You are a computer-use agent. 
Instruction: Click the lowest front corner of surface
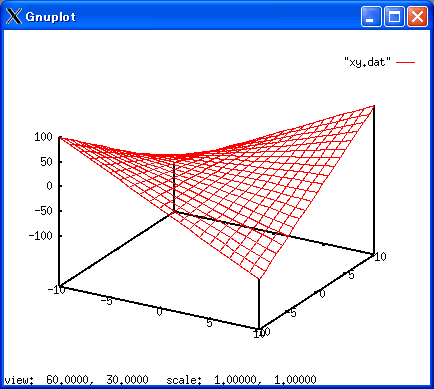pyautogui.click(x=259, y=279)
